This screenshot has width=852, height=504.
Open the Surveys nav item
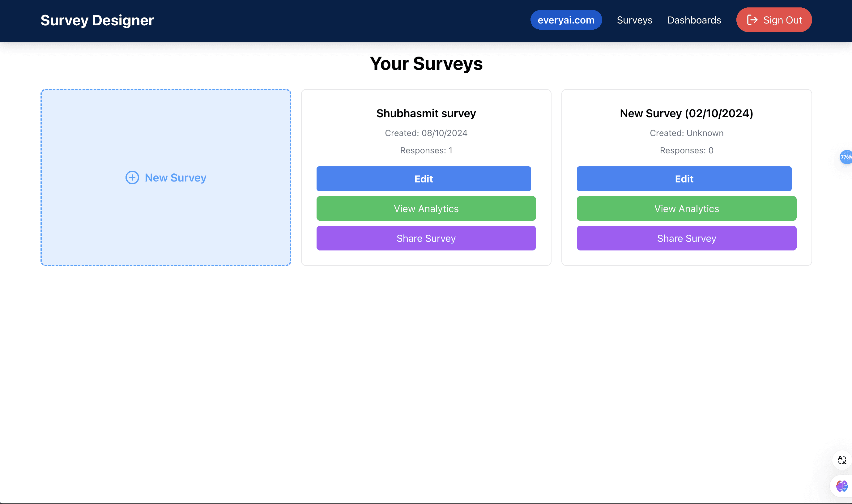tap(634, 20)
